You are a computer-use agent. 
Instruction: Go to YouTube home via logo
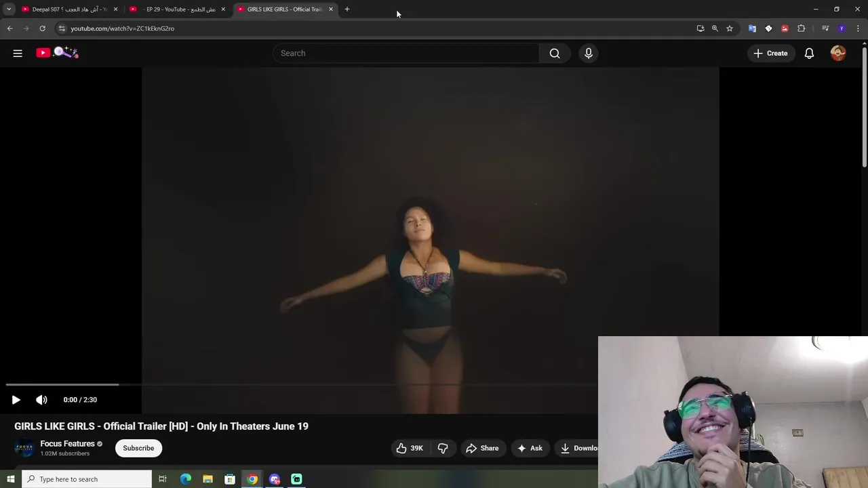click(58, 53)
